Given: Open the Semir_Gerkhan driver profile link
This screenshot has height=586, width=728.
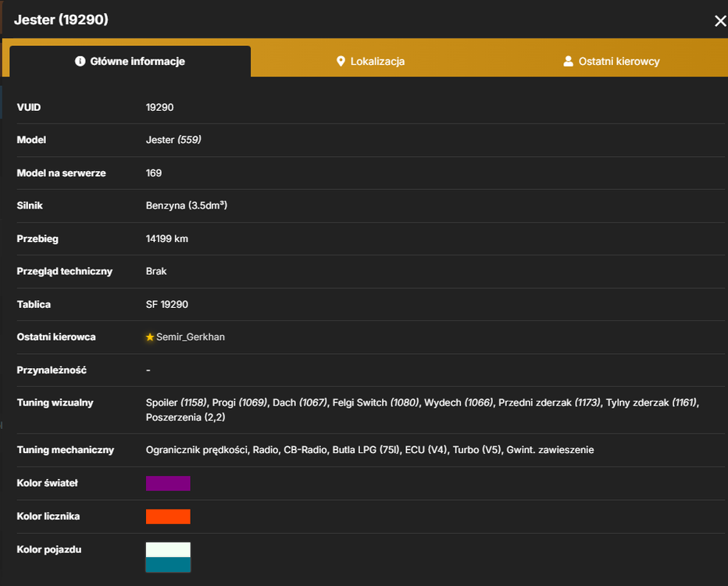Looking at the screenshot, I should coord(191,337).
